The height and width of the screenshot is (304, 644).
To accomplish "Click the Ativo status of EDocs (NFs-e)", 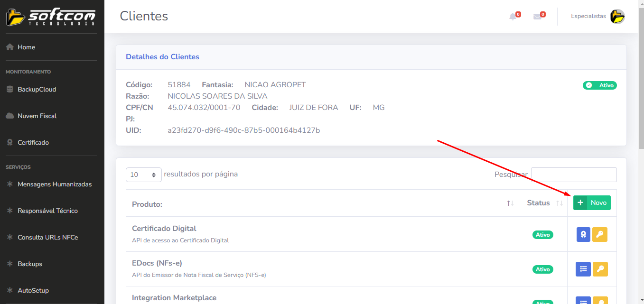I will pos(542,269).
